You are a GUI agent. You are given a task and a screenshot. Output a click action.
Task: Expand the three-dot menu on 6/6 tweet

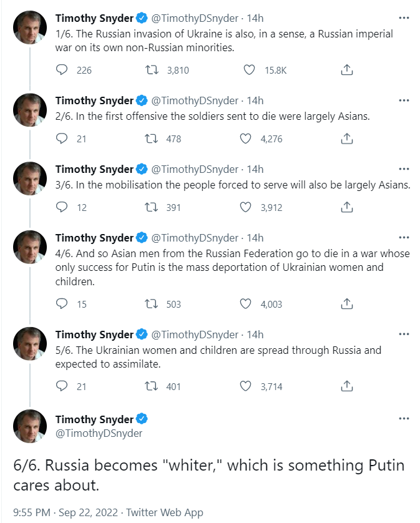[x=404, y=419]
